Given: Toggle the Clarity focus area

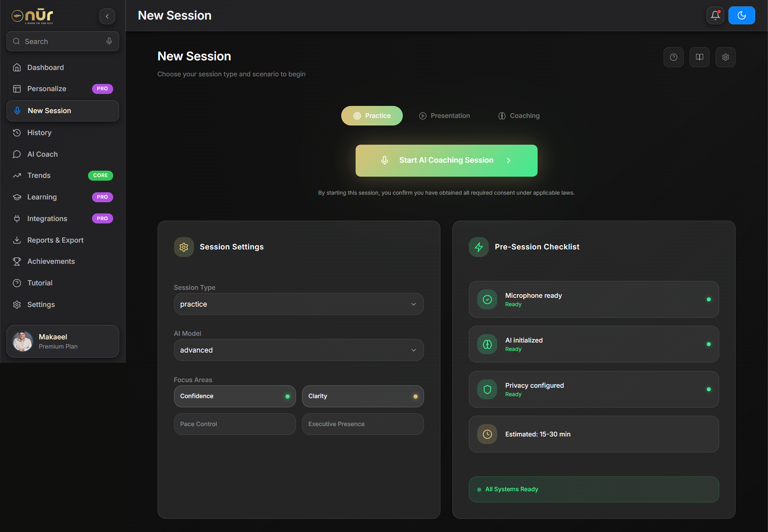Looking at the screenshot, I should pyautogui.click(x=363, y=396).
